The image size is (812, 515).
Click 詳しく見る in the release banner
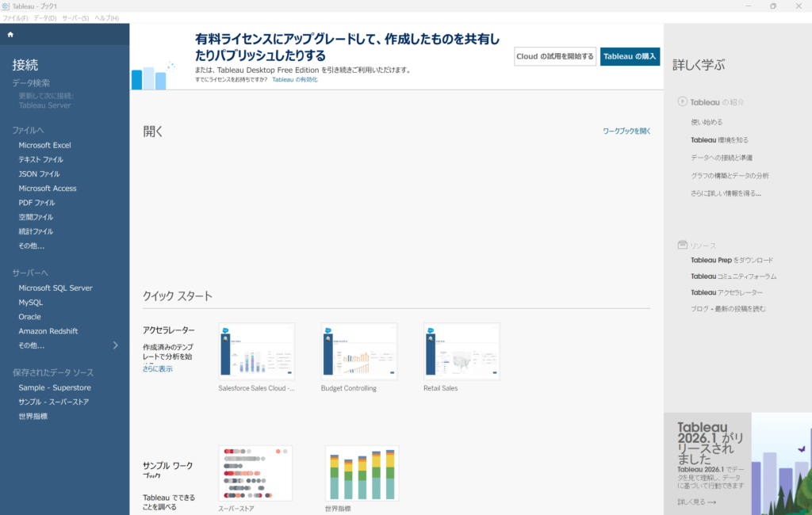696,502
